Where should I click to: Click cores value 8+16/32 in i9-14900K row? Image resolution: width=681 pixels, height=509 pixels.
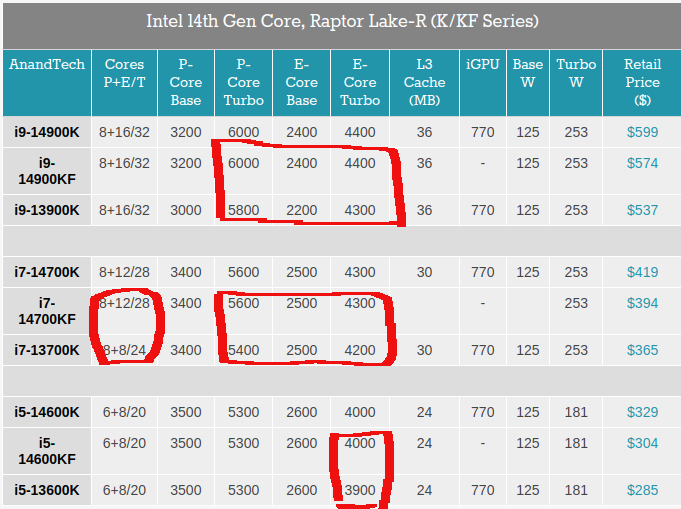tap(124, 132)
